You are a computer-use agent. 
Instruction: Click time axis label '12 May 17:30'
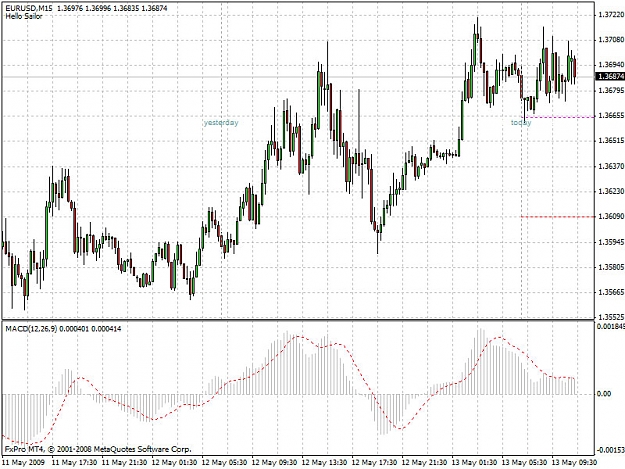pos(374,463)
